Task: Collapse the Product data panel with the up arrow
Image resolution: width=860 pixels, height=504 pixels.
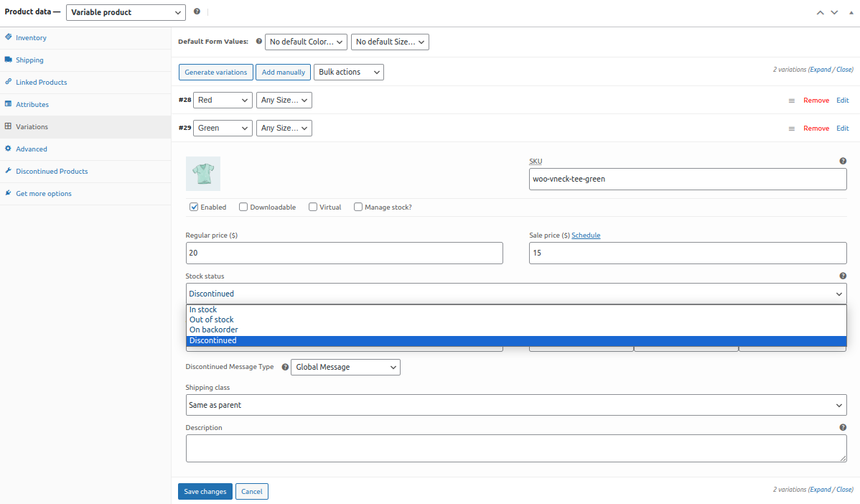Action: (x=820, y=13)
